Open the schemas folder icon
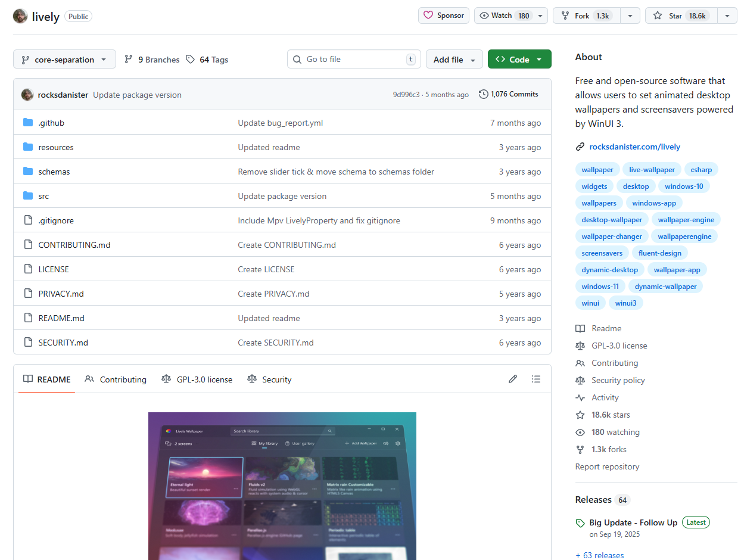This screenshot has width=741, height=560. click(28, 172)
